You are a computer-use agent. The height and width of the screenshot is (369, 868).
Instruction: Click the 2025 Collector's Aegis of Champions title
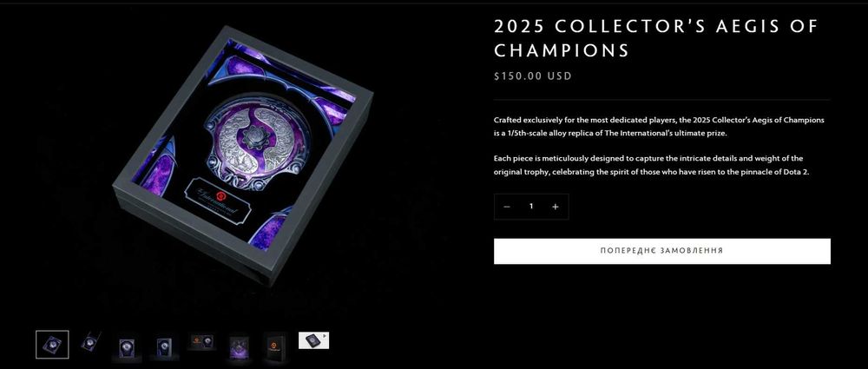click(x=656, y=38)
